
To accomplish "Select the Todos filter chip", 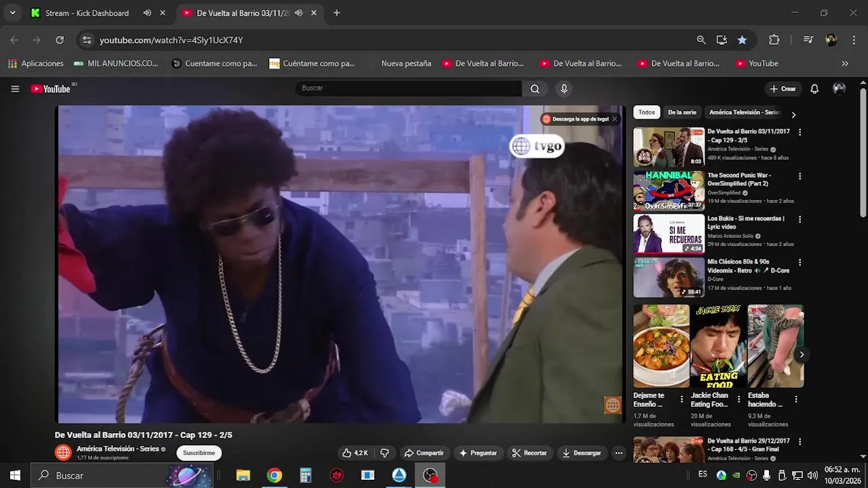I will (647, 113).
